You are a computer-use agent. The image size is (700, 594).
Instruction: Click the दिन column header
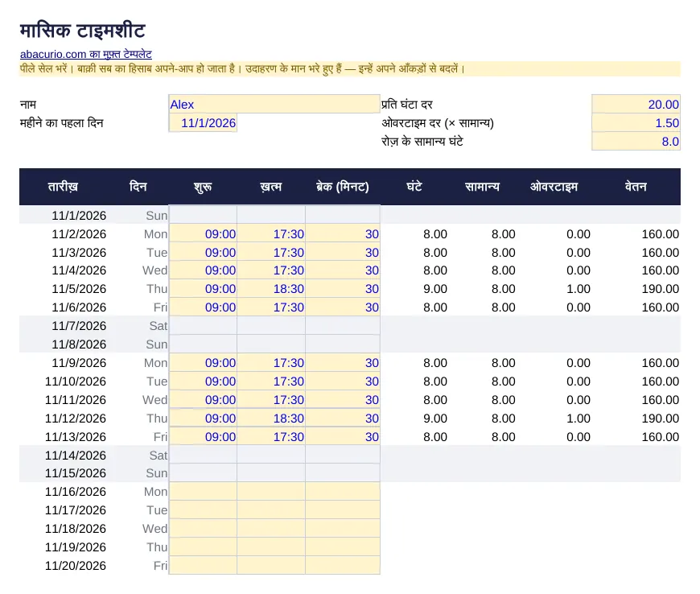click(138, 187)
